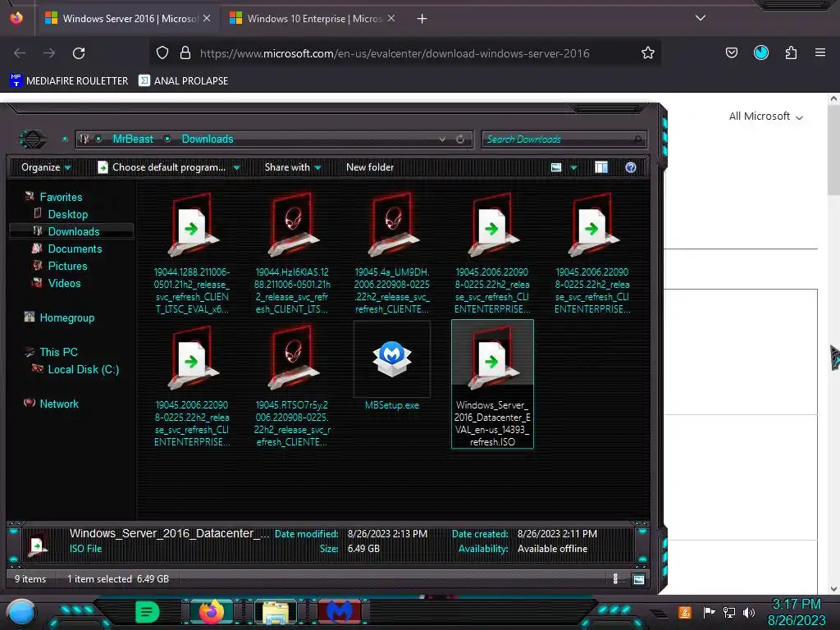Image resolution: width=840 pixels, height=630 pixels.
Task: Click the Firefox forward arrow
Action: tap(49, 53)
